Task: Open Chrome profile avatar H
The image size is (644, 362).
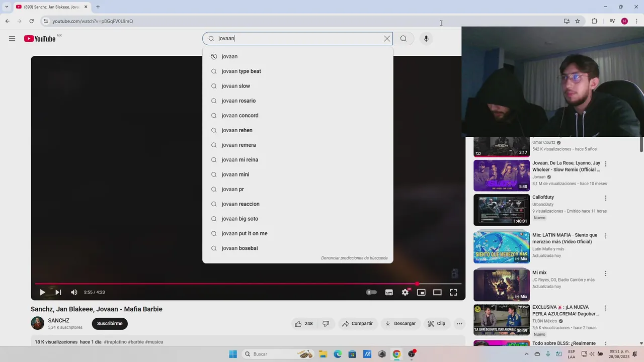Action: pos(624,21)
